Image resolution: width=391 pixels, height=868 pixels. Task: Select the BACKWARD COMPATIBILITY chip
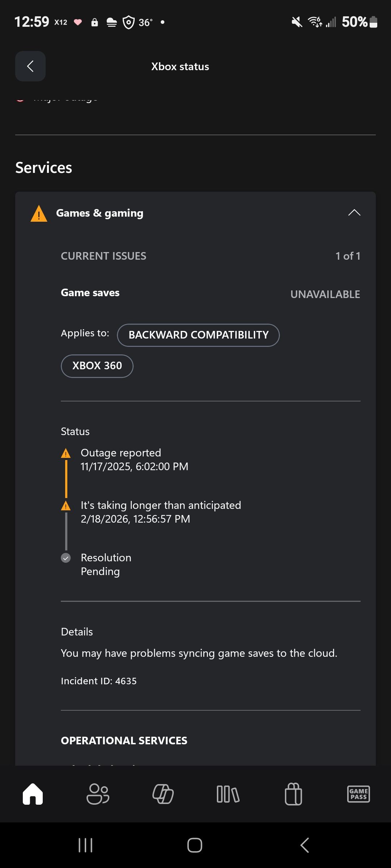(198, 335)
